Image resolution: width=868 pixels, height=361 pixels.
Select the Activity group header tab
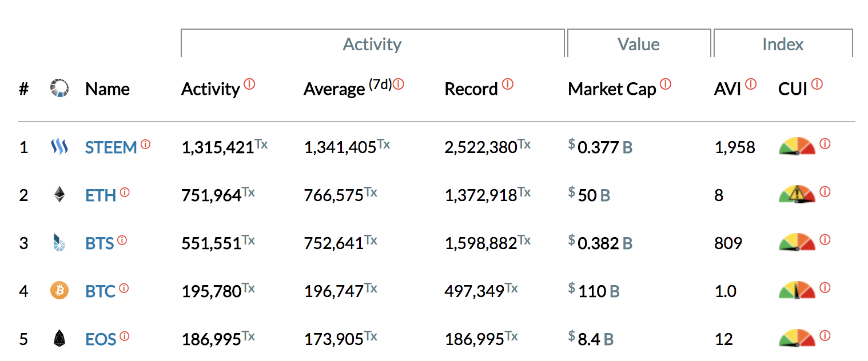[372, 44]
